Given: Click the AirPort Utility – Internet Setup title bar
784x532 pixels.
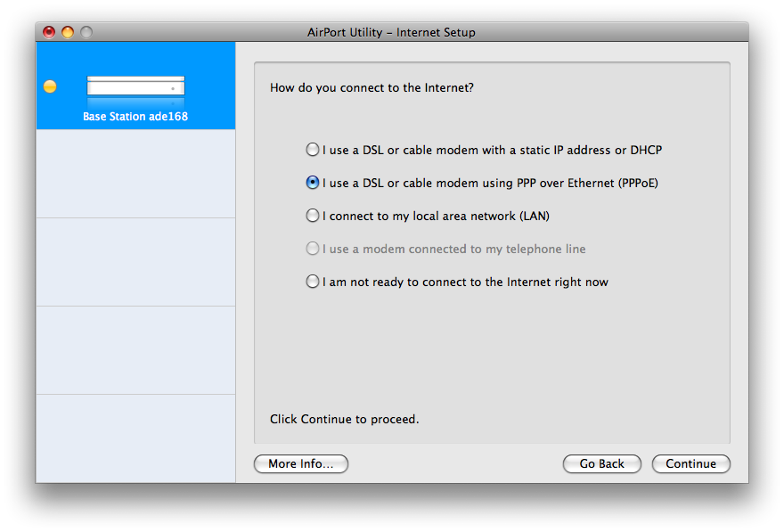Looking at the screenshot, I should 391,32.
